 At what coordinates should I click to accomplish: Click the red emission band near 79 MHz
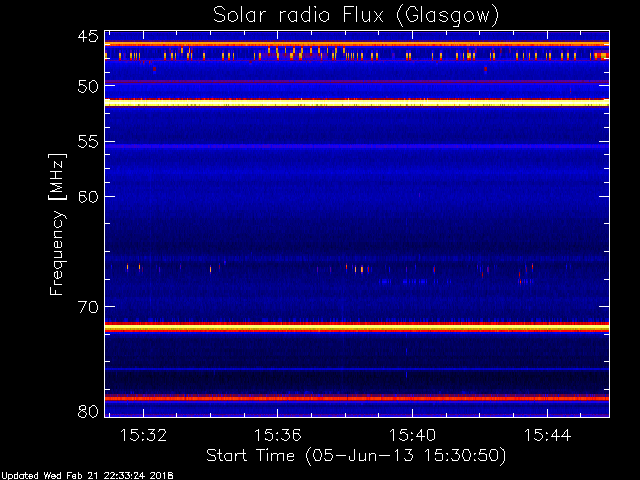tap(357, 398)
